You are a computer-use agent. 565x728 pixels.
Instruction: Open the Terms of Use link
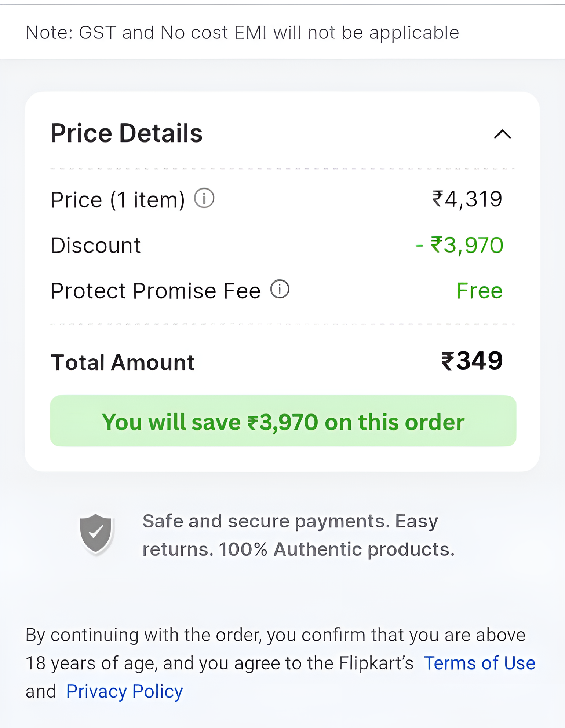480,663
